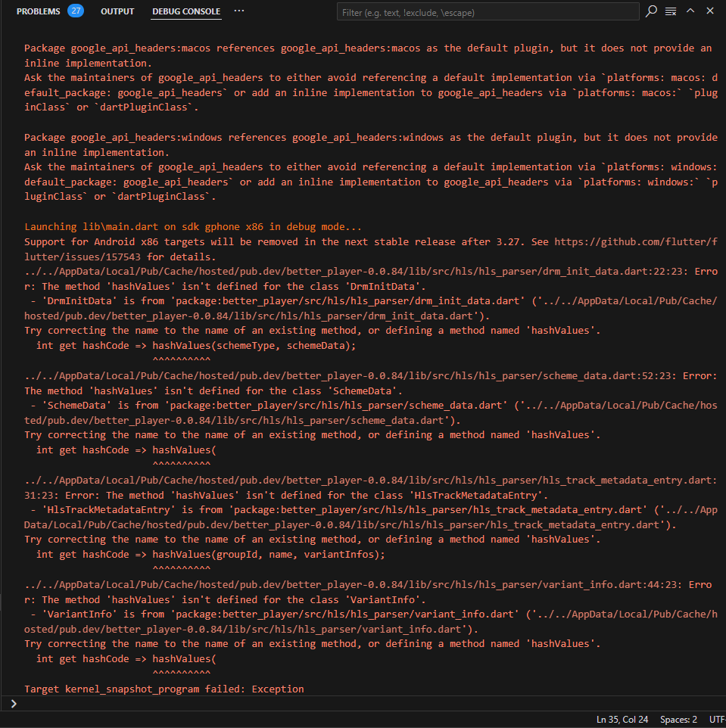Open the drm_init_data.dart:22:23 error path
726x728 pixels.
357,272
